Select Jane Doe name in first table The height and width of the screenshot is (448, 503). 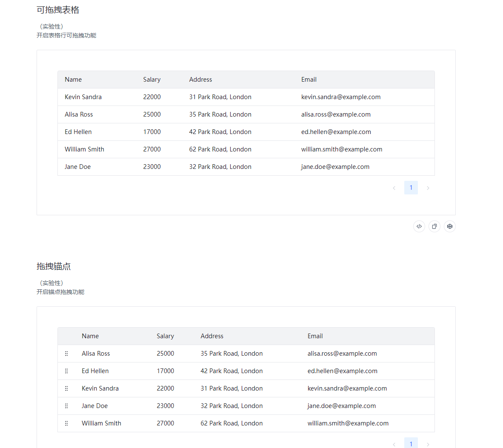(77, 167)
